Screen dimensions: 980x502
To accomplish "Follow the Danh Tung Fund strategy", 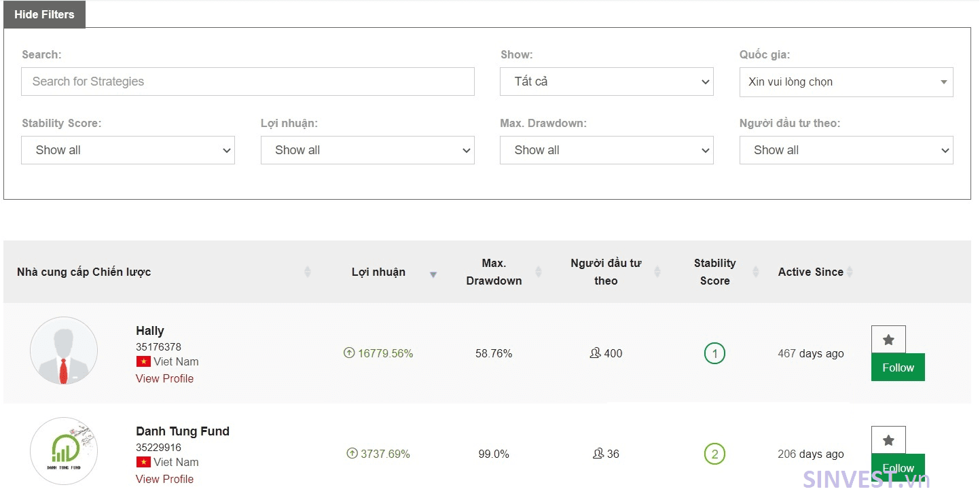I will [x=898, y=468].
